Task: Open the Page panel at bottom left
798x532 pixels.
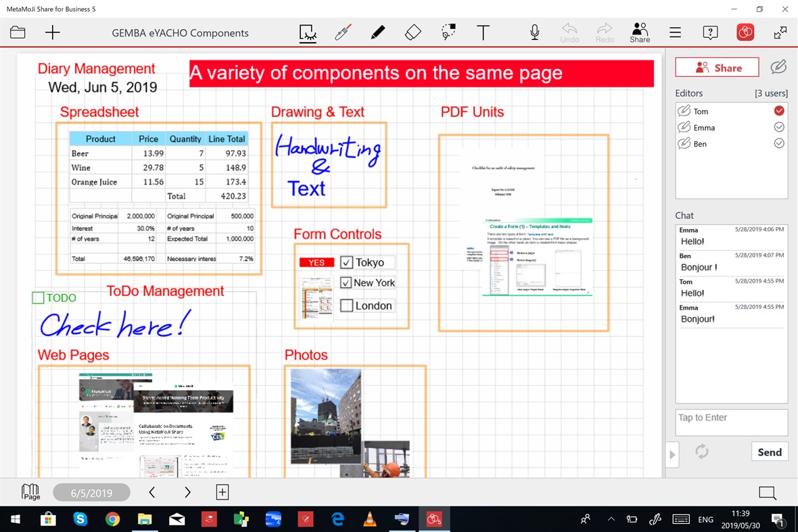Action: [28, 492]
